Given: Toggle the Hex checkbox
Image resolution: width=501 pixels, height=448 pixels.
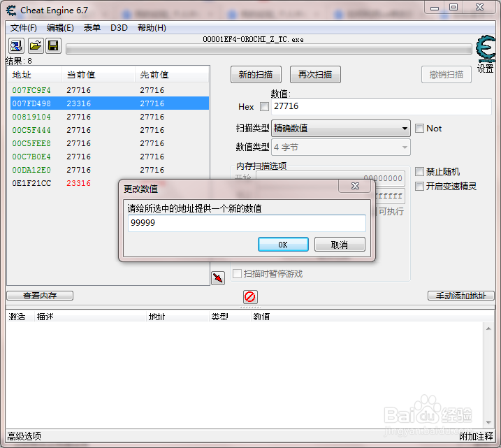Looking at the screenshot, I should 264,107.
